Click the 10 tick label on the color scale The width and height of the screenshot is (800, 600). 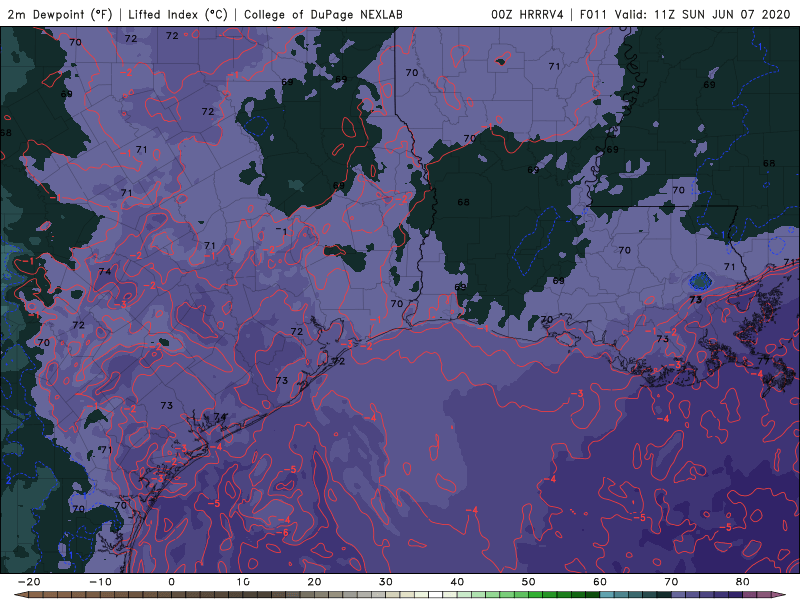pyautogui.click(x=243, y=582)
